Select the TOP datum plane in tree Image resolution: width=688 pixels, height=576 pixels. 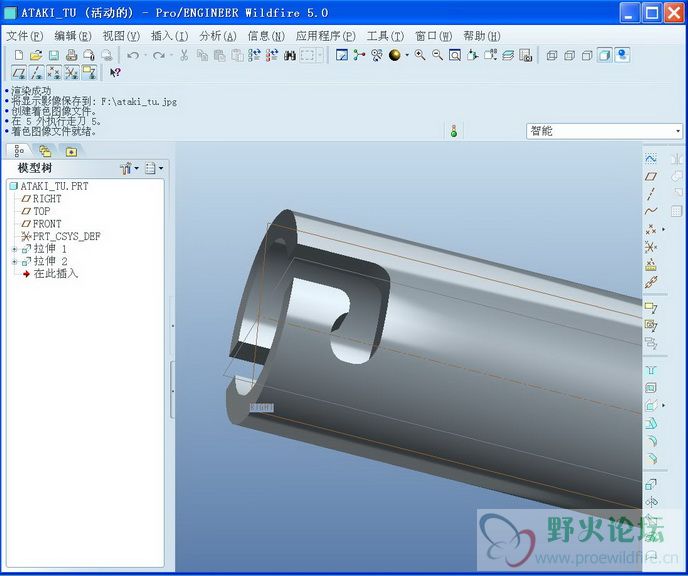click(36, 211)
